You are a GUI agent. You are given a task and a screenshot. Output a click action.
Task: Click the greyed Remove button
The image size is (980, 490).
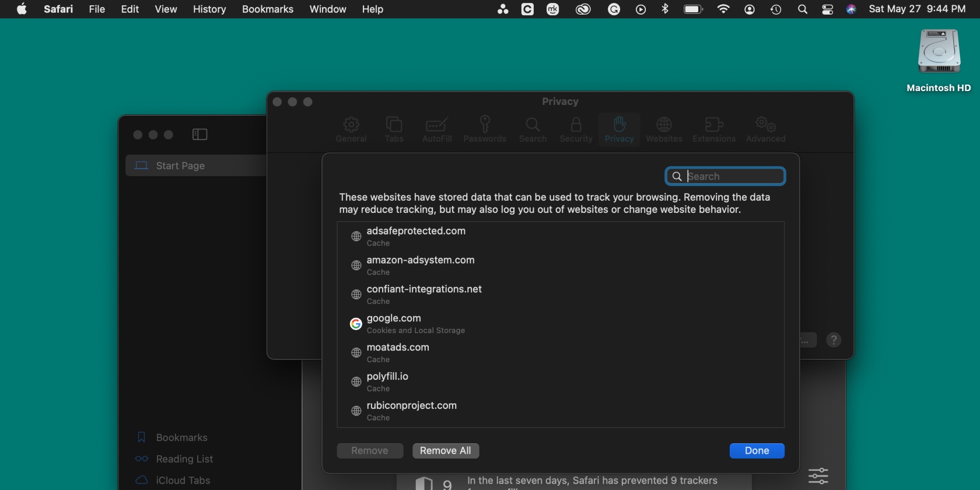click(370, 451)
